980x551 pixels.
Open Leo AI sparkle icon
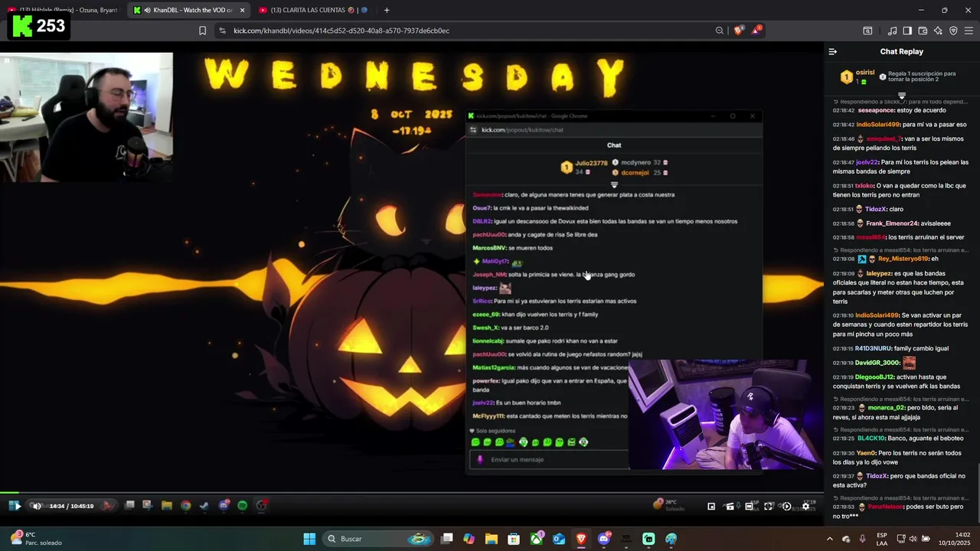click(x=938, y=31)
